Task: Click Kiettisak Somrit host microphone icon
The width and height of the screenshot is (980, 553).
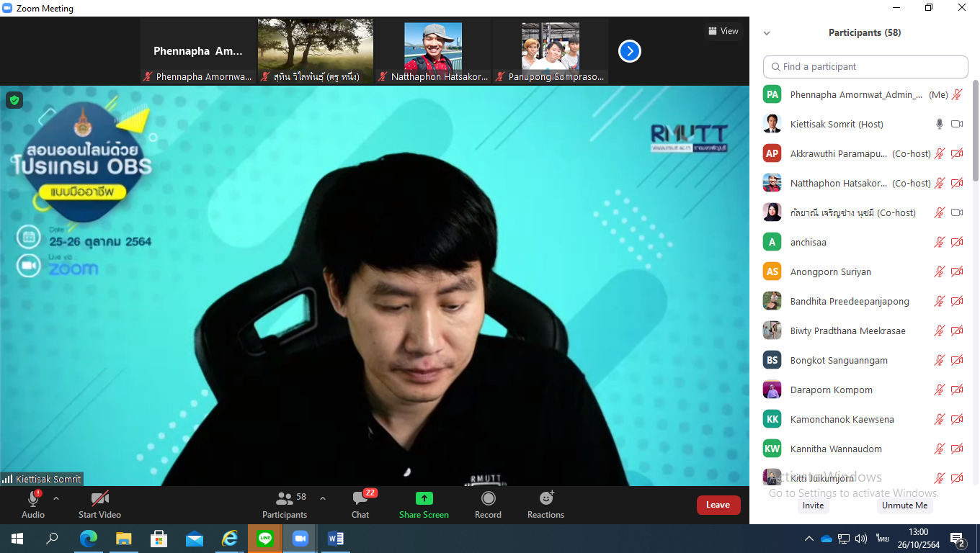Action: tap(940, 124)
